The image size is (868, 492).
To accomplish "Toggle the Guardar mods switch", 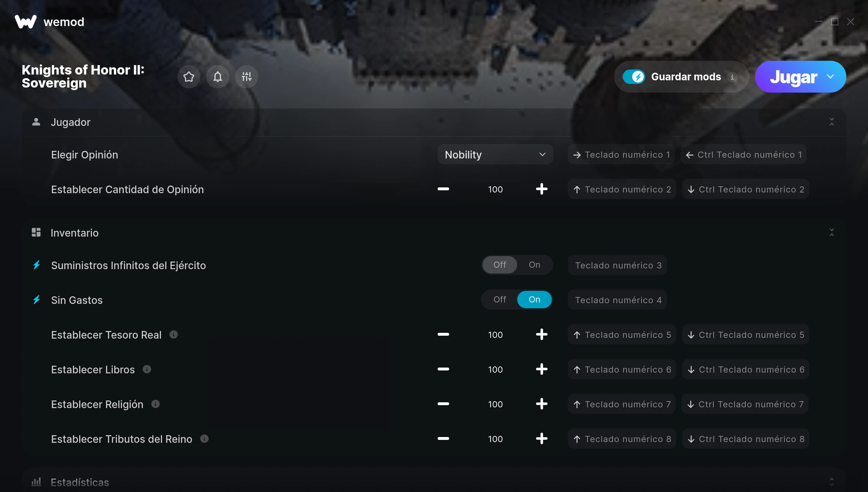I will (x=634, y=77).
